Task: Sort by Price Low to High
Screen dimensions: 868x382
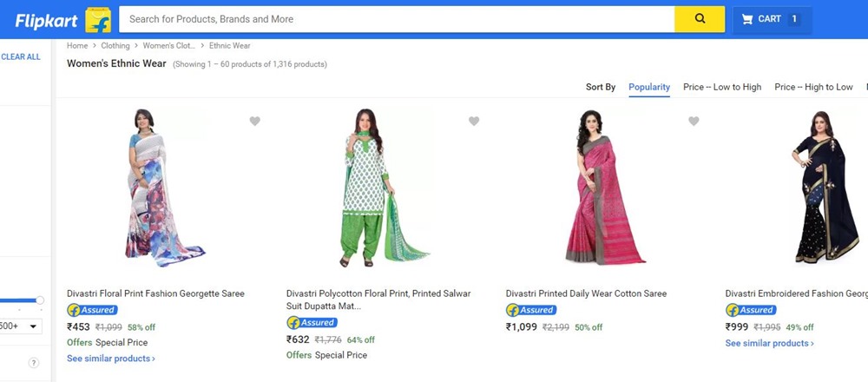Action: point(722,87)
